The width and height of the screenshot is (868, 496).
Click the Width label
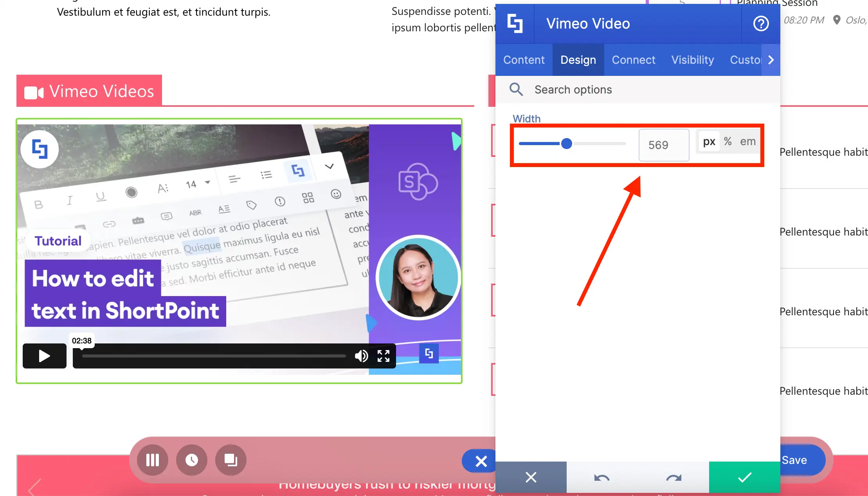pos(526,119)
